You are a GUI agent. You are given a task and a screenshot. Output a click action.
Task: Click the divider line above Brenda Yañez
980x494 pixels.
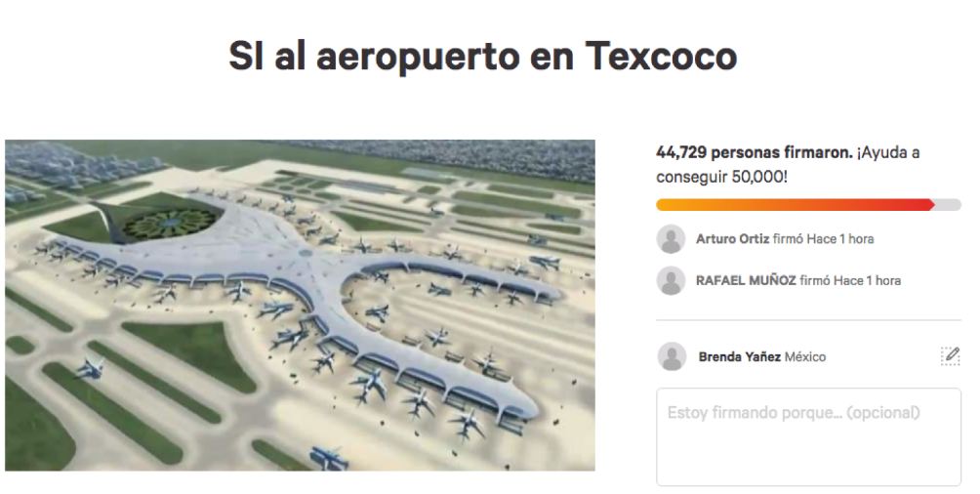click(x=808, y=320)
